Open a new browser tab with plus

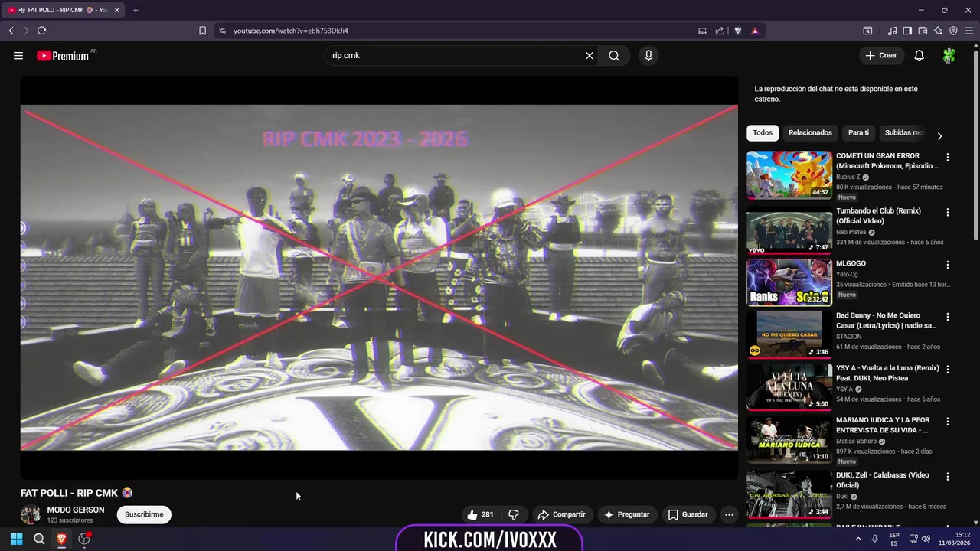click(136, 10)
